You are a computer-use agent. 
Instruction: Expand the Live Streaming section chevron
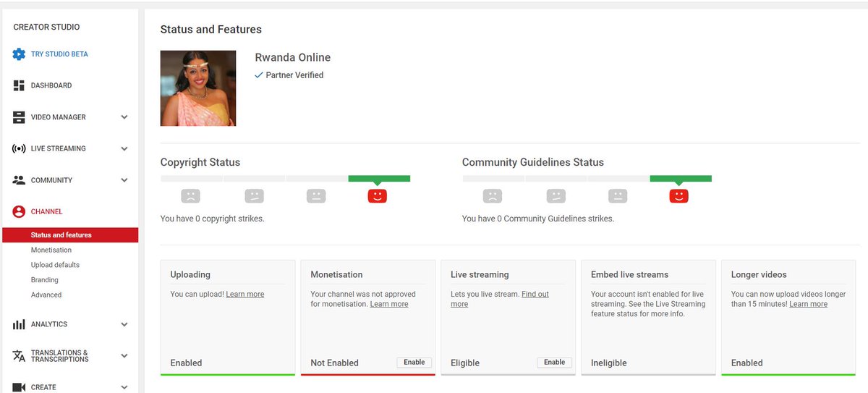(x=124, y=148)
